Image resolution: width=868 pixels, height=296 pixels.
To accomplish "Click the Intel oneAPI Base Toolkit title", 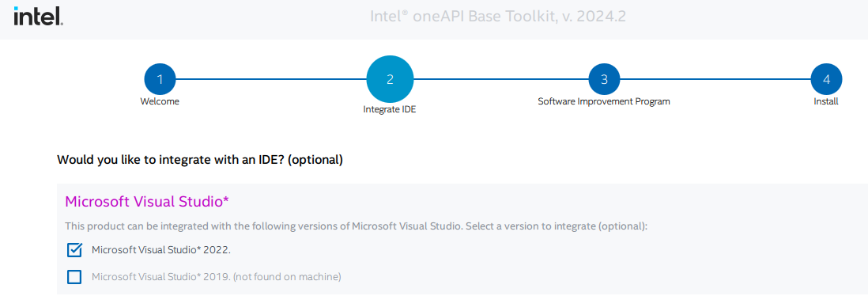I will 498,17.
